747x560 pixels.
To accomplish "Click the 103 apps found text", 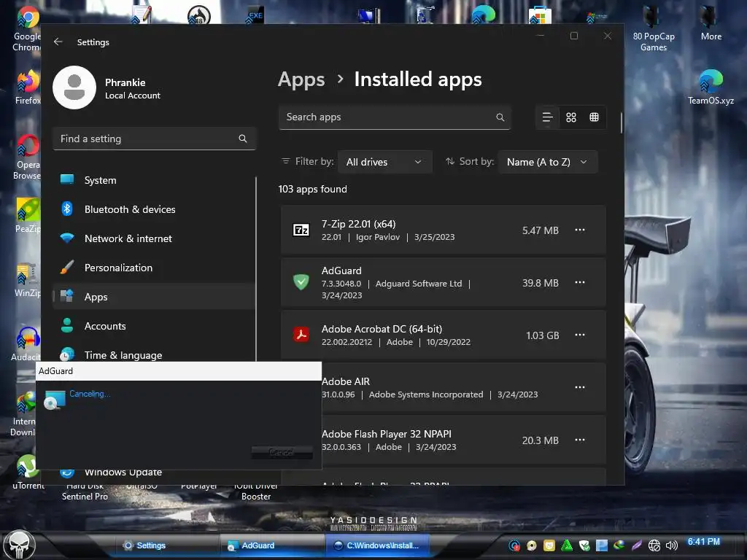I will (312, 189).
